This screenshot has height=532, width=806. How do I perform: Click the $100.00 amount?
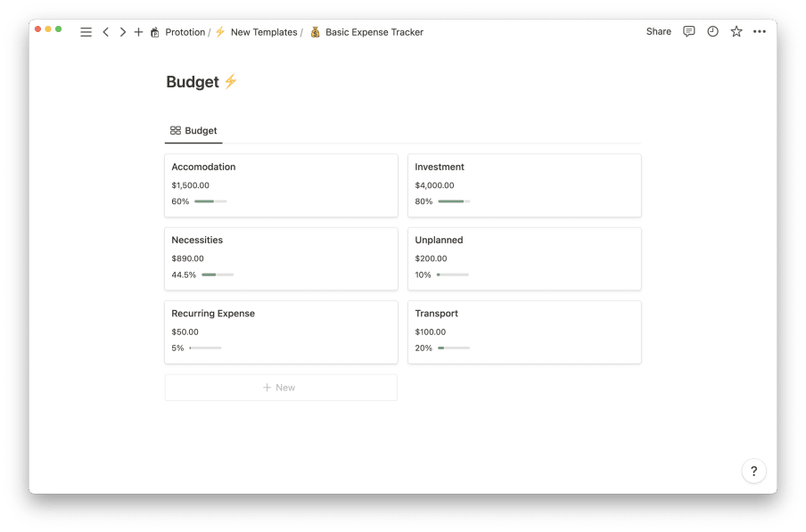pos(431,332)
